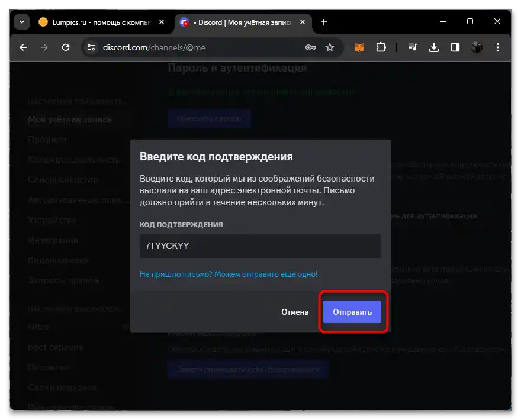Viewport: 521px width, 420px height.
Task: Open the MetaMask fox extension
Action: point(359,47)
